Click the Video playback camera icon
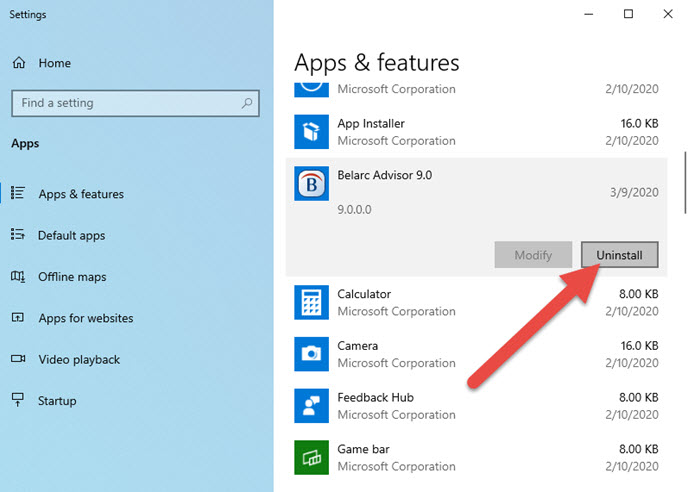Viewport: 688px width, 492px height. point(18,359)
